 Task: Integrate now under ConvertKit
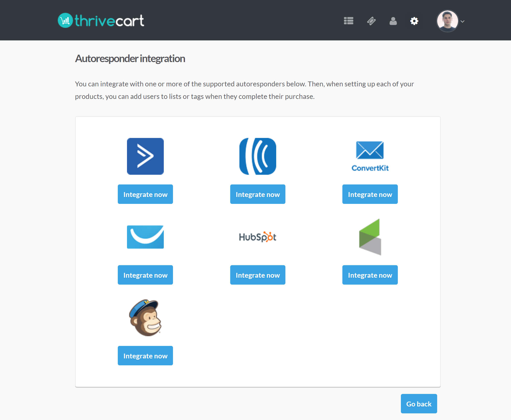pyautogui.click(x=370, y=194)
